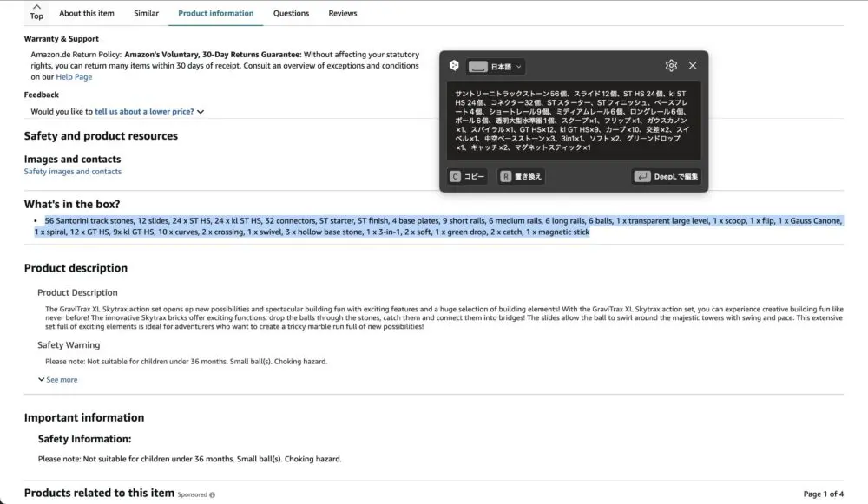Click the highlighted What's in the box text
The width and height of the screenshot is (868, 504).
438,226
